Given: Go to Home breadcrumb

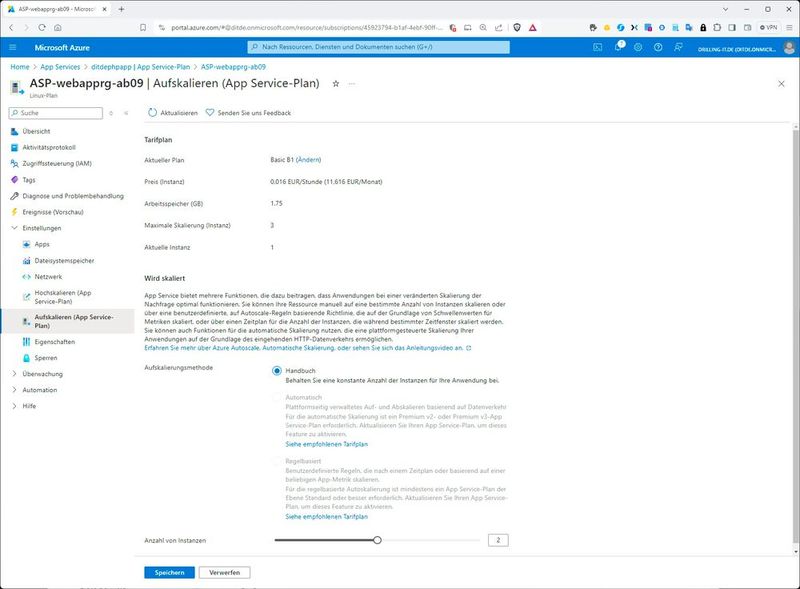Looking at the screenshot, I should pos(20,67).
